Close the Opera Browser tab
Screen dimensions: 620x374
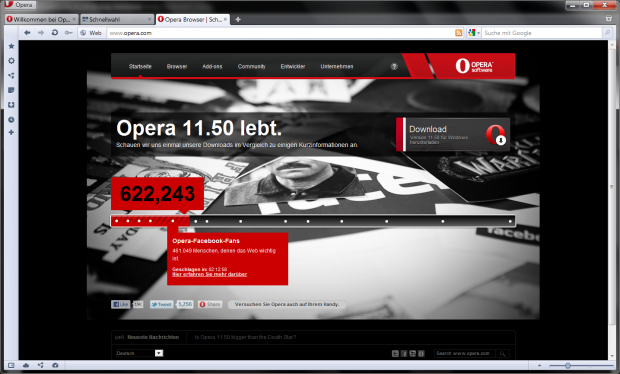[225, 19]
